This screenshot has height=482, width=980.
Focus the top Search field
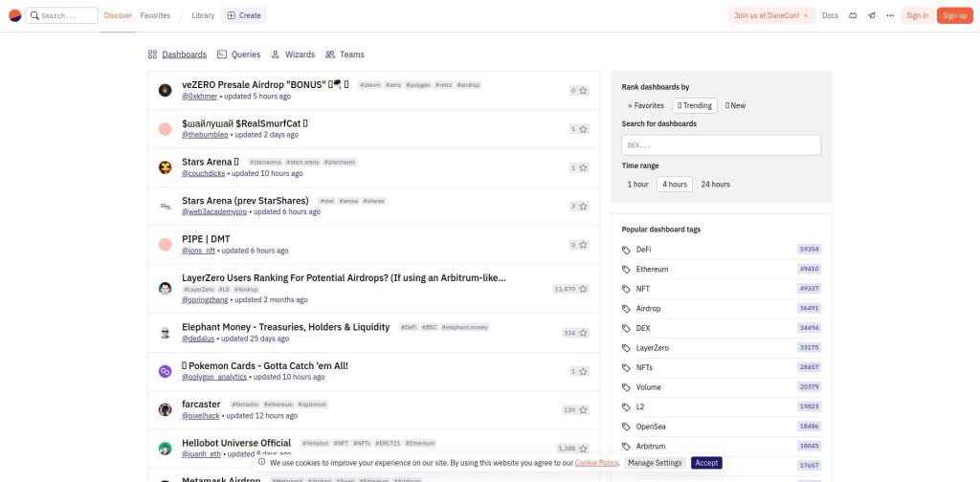62,15
